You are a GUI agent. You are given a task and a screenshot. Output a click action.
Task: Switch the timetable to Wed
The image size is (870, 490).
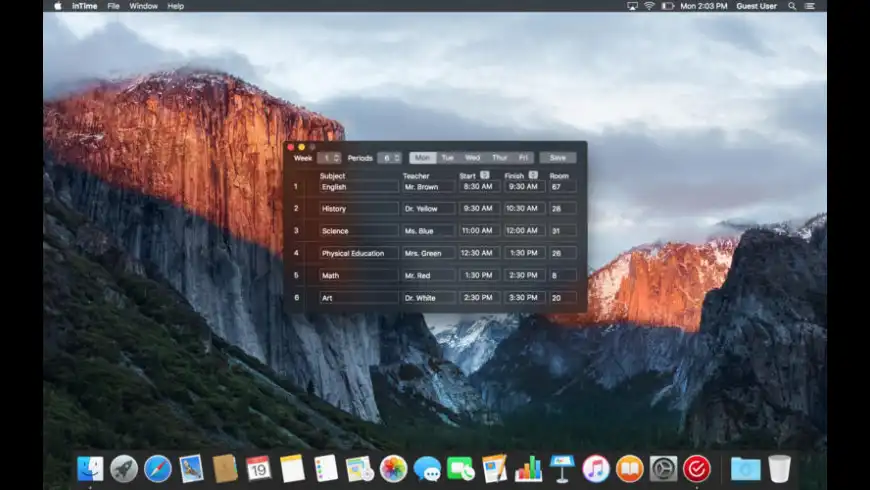point(472,157)
